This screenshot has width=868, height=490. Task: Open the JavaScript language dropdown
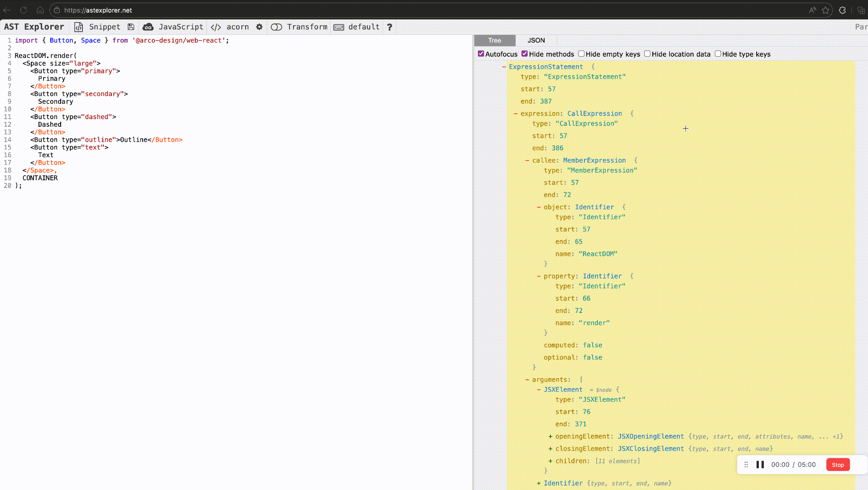(180, 27)
